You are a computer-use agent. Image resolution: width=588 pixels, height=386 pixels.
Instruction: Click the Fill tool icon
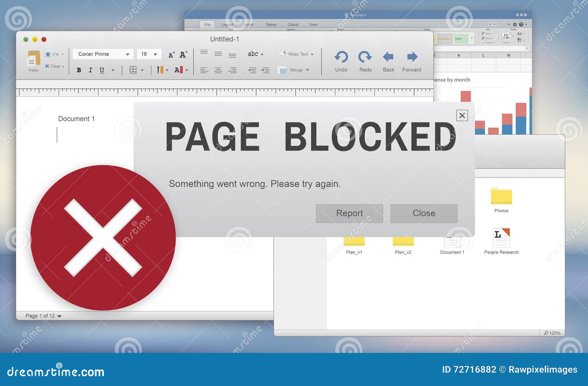pos(48,54)
